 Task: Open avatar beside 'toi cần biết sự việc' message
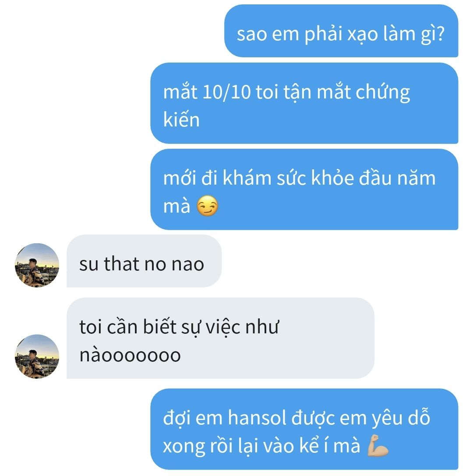37,357
